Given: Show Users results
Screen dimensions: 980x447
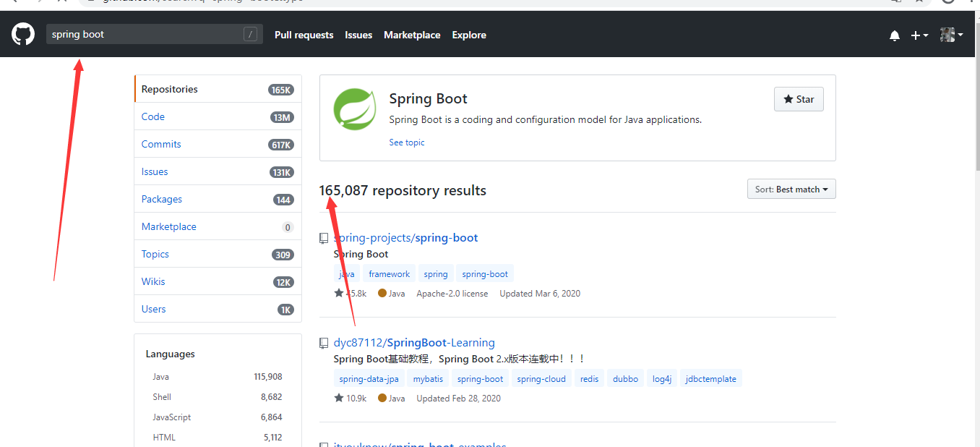Looking at the screenshot, I should (x=218, y=309).
